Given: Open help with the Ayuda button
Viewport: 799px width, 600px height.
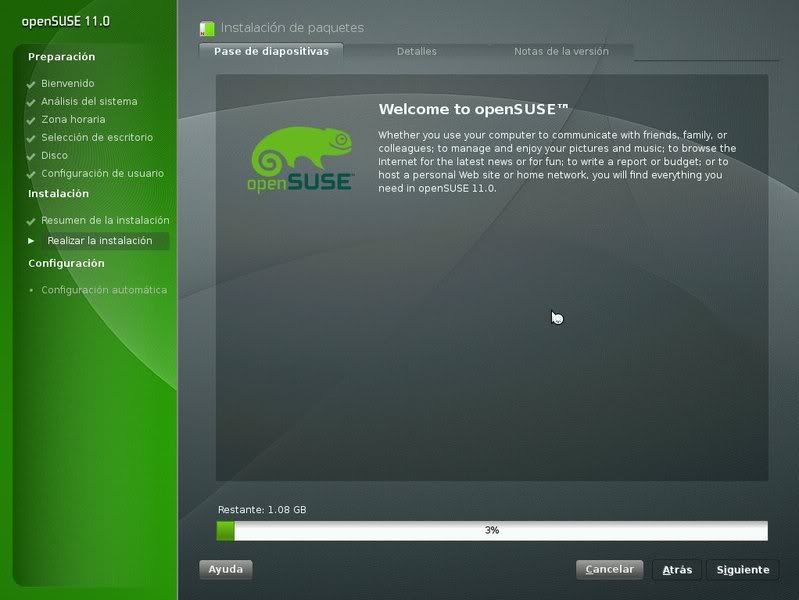Looking at the screenshot, I should point(226,569).
